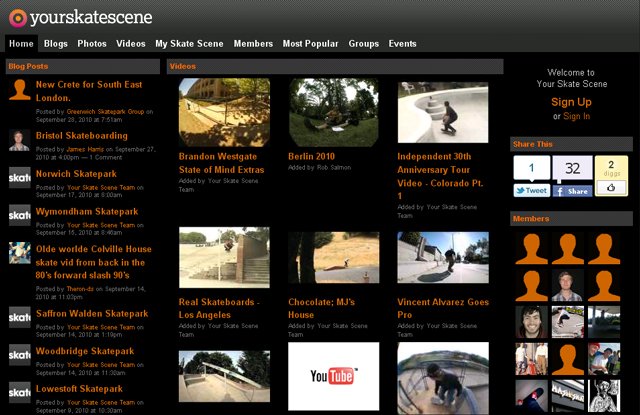640x415 pixels.
Task: Click skate icon next to Wymondham Skatepark
Action: pos(19,215)
